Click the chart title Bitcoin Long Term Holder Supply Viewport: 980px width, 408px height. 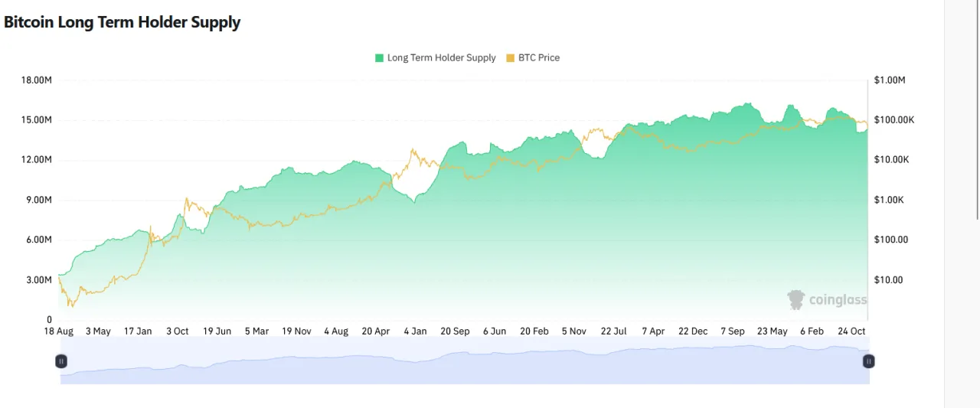pyautogui.click(x=122, y=22)
